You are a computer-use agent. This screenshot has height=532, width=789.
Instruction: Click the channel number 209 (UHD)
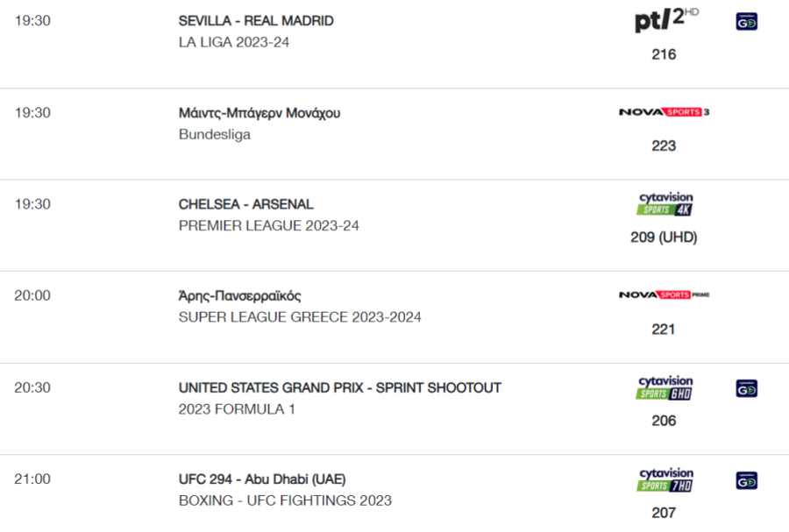[664, 238]
